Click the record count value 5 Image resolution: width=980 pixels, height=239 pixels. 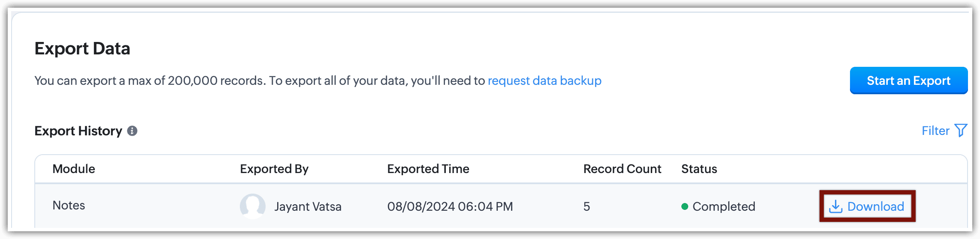(587, 206)
